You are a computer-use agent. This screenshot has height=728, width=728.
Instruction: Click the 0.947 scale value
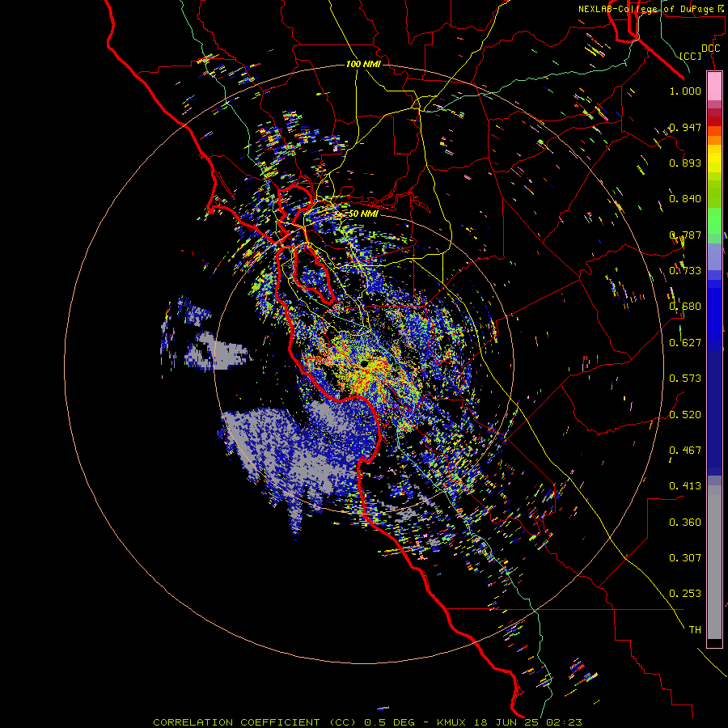click(685, 127)
